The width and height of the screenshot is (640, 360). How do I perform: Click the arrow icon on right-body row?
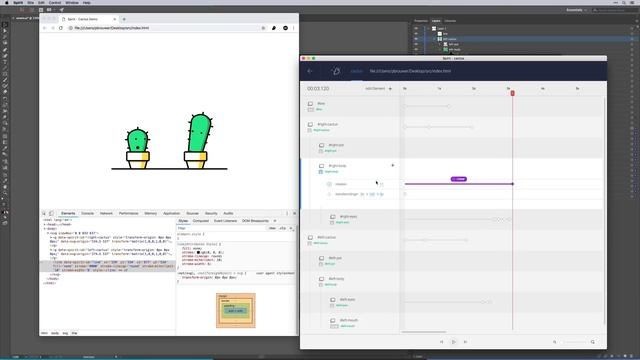393,166
